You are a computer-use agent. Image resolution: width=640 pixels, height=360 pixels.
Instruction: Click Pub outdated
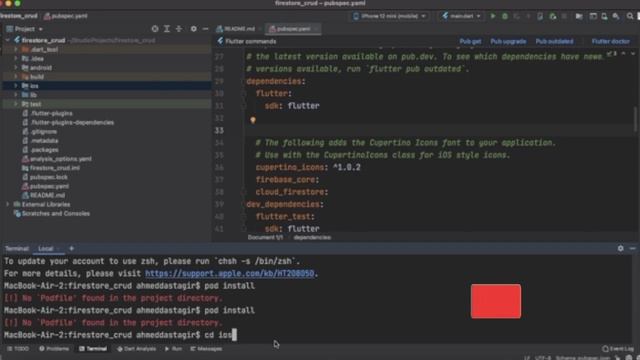[554, 41]
